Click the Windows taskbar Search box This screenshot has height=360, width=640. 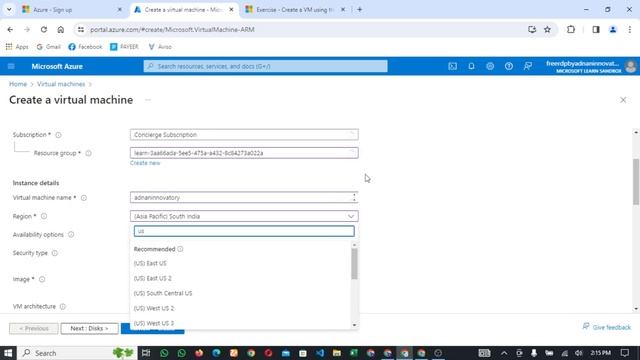(77, 353)
